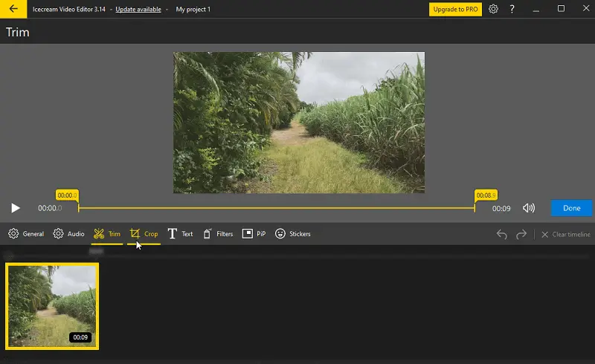The image size is (595, 364).
Task: Click the 00:09 total duration label
Action: pos(501,209)
